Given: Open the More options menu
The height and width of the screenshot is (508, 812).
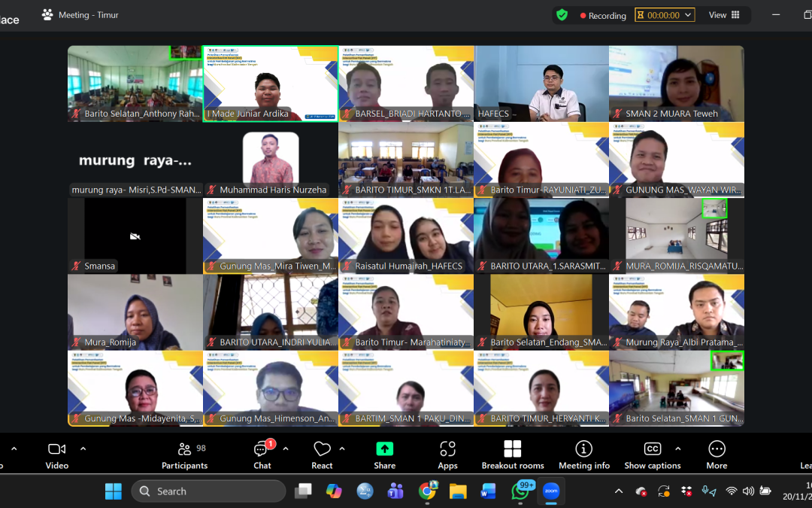Looking at the screenshot, I should (717, 455).
